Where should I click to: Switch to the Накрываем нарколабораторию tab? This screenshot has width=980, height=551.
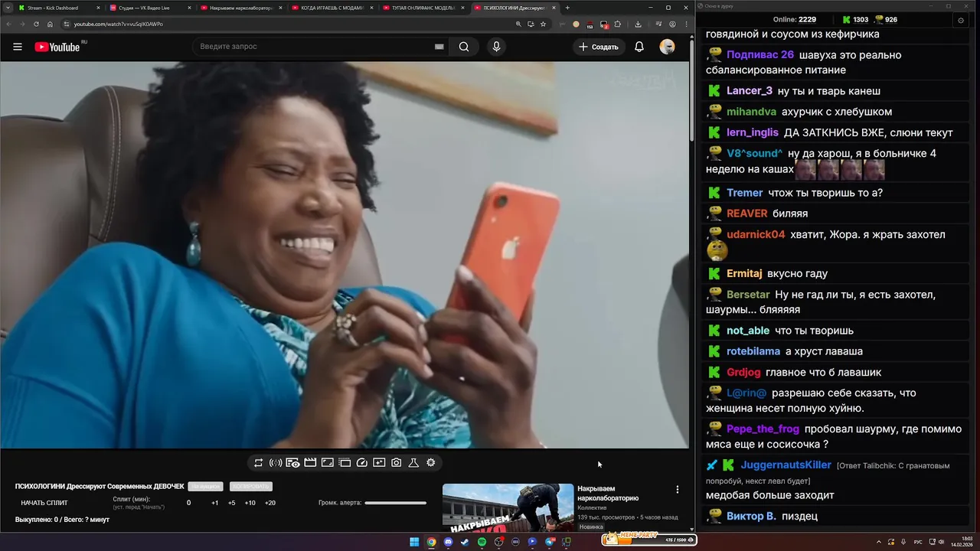pos(240,8)
